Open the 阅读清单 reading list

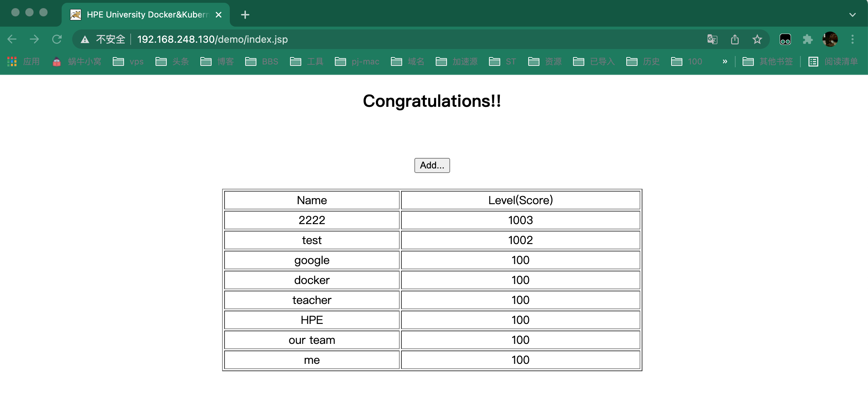833,62
